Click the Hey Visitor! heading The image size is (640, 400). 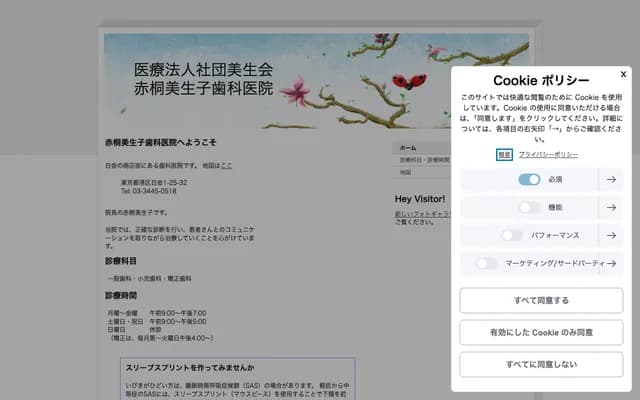420,199
